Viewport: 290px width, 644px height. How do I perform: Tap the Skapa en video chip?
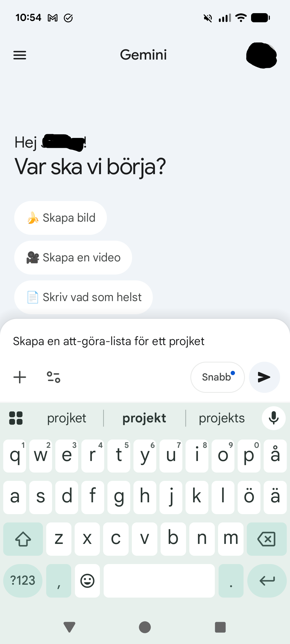[73, 258]
